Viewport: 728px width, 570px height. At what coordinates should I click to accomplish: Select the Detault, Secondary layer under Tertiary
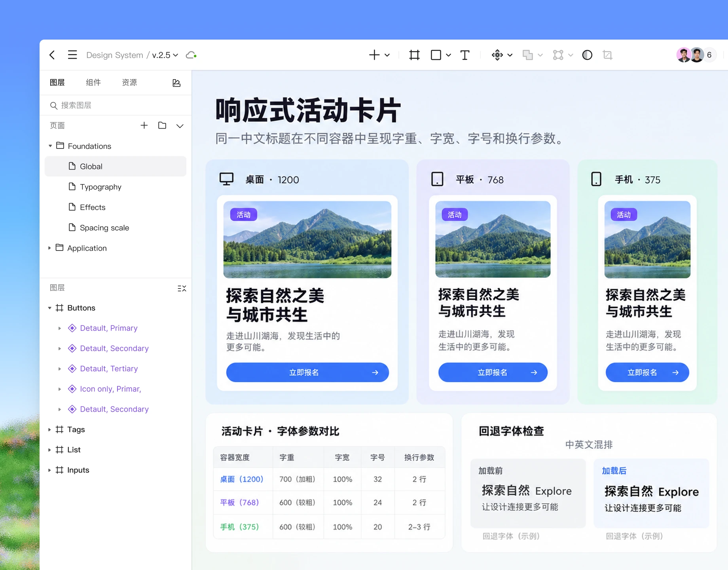coord(114,409)
